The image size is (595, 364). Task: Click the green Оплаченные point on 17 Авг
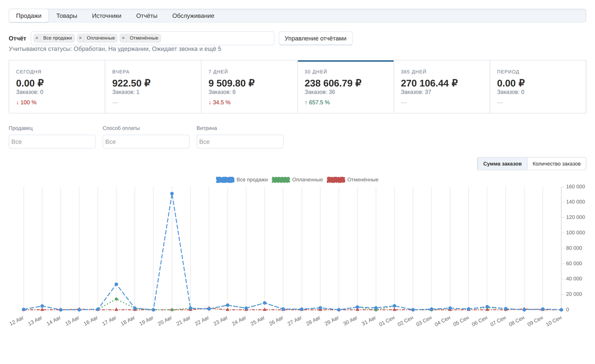click(x=117, y=299)
